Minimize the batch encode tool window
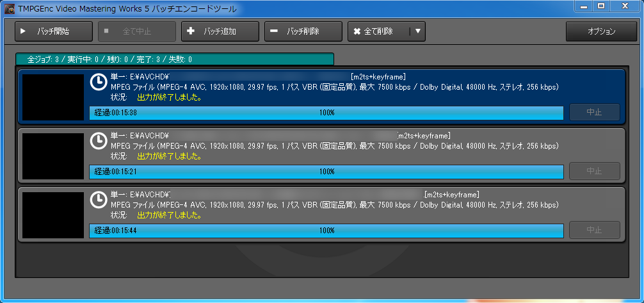This screenshot has width=644, height=303. tap(584, 6)
